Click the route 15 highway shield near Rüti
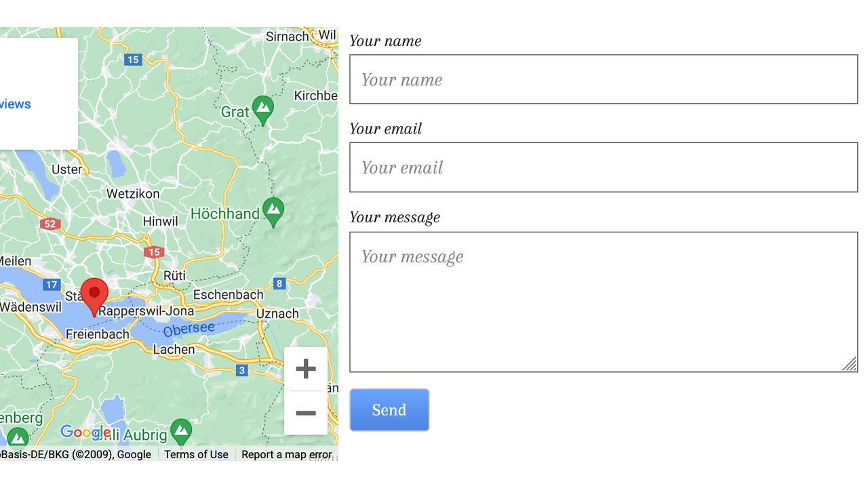The height and width of the screenshot is (488, 868). (153, 251)
